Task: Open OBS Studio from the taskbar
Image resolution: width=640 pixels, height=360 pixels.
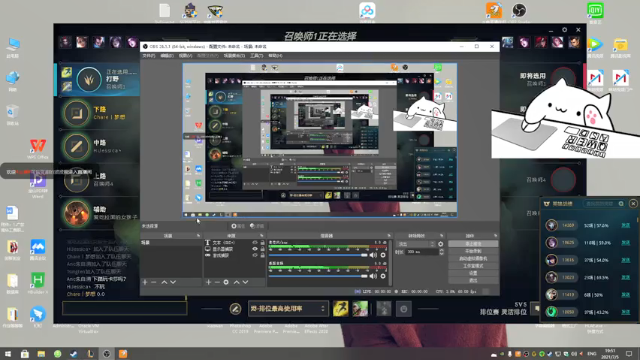Action: pos(107,353)
